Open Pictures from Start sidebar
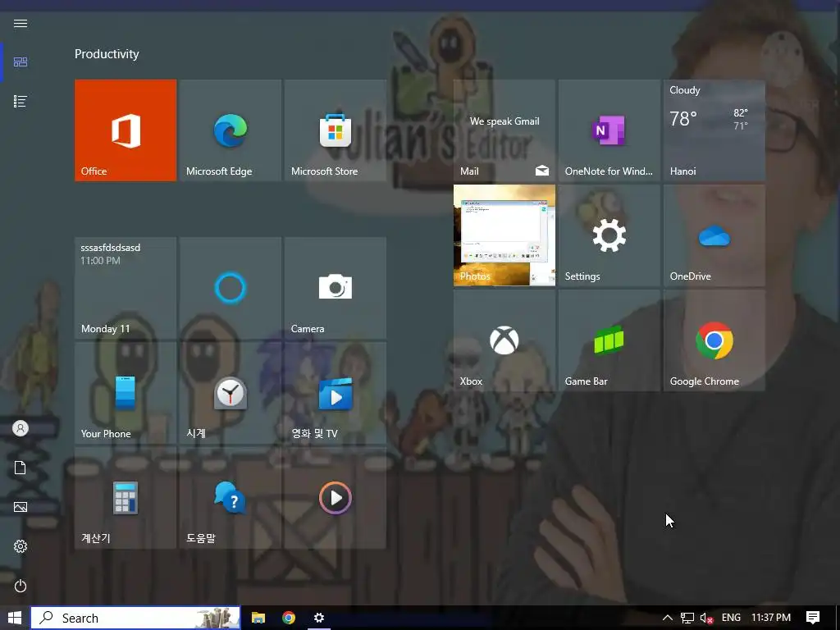The width and height of the screenshot is (840, 630). click(21, 507)
